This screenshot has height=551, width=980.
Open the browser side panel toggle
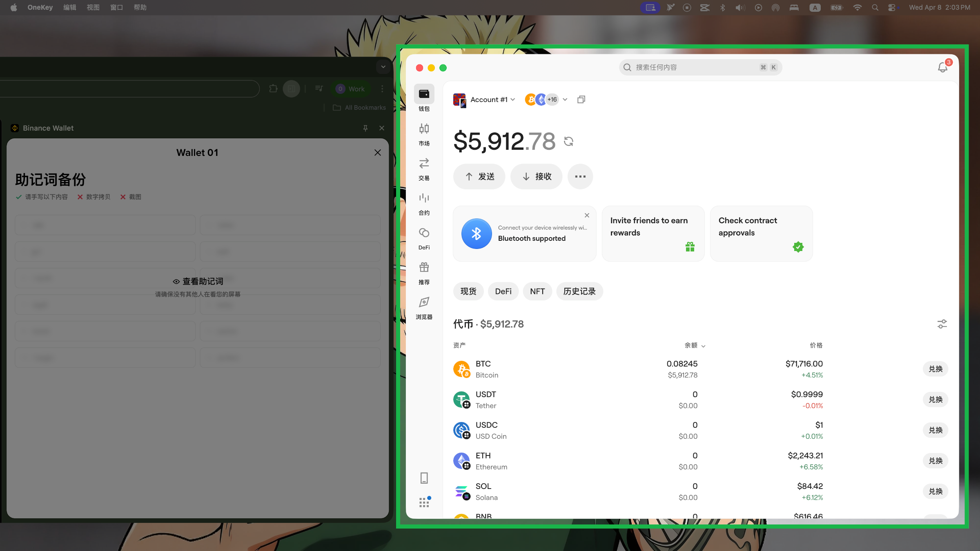click(x=292, y=89)
